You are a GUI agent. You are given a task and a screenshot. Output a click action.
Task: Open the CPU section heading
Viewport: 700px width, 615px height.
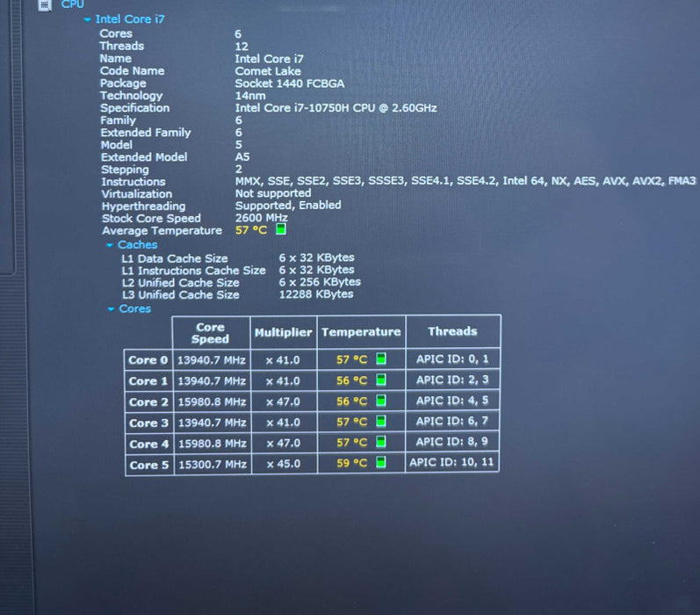pos(72,4)
